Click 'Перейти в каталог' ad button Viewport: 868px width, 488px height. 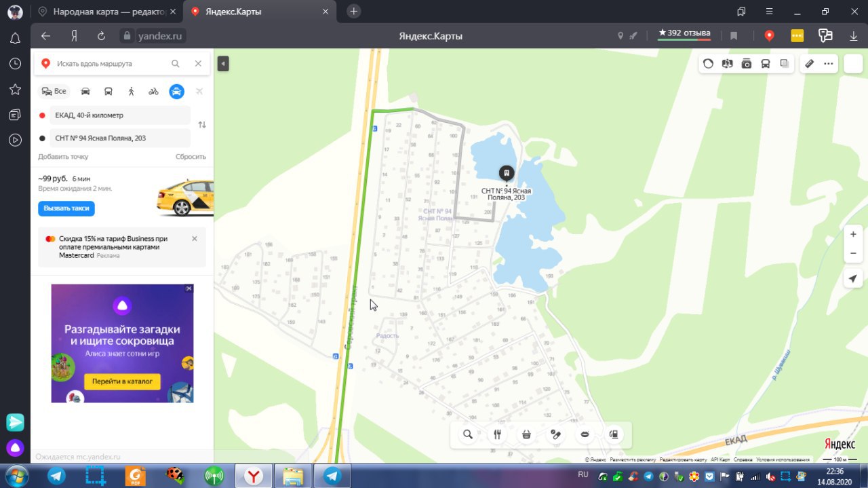[x=123, y=381]
